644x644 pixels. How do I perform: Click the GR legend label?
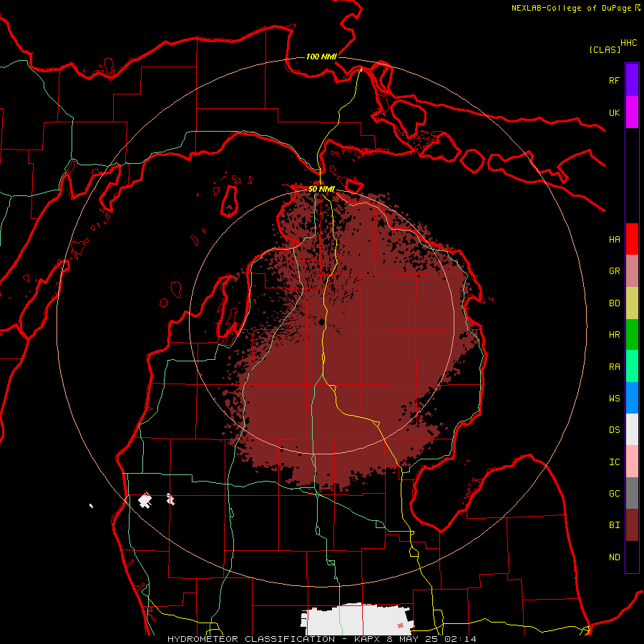614,271
